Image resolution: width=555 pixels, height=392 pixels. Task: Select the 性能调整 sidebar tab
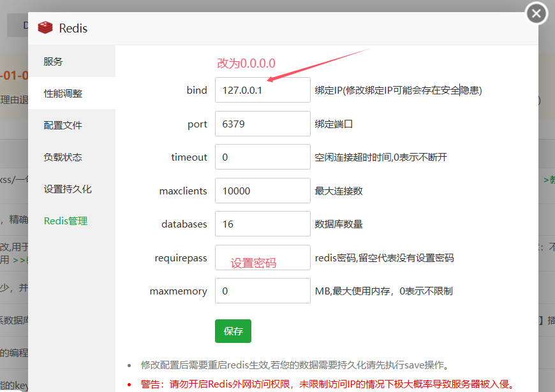[72, 93]
